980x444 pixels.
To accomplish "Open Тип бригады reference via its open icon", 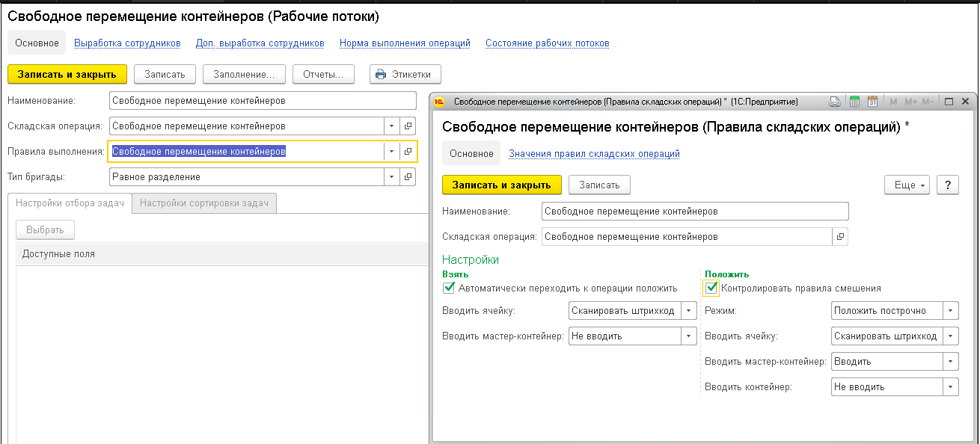I will [406, 176].
